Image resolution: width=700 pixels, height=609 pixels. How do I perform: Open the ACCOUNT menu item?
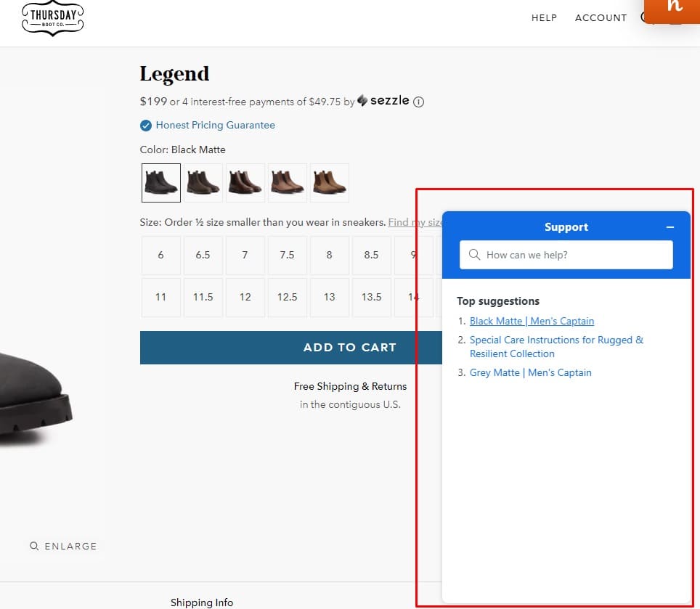[601, 18]
